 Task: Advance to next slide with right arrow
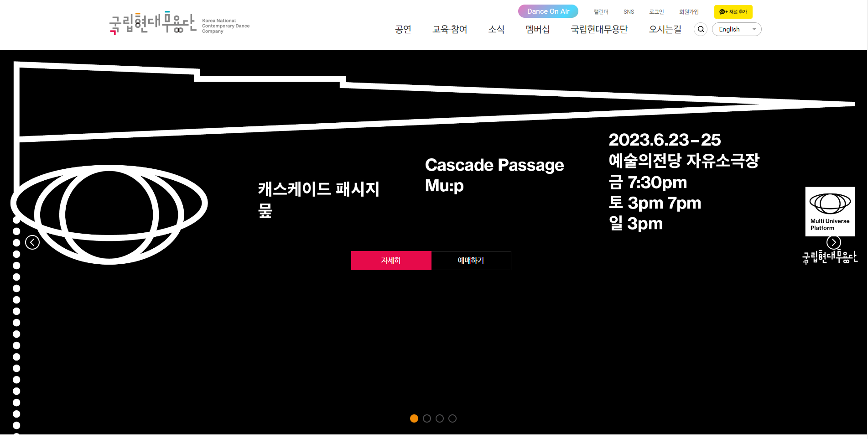[833, 242]
